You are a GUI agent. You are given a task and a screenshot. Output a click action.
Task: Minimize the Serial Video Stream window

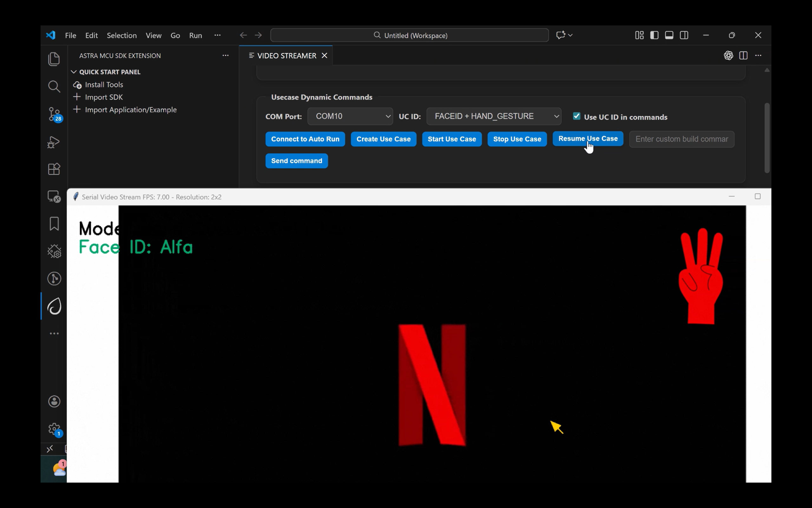point(732,197)
